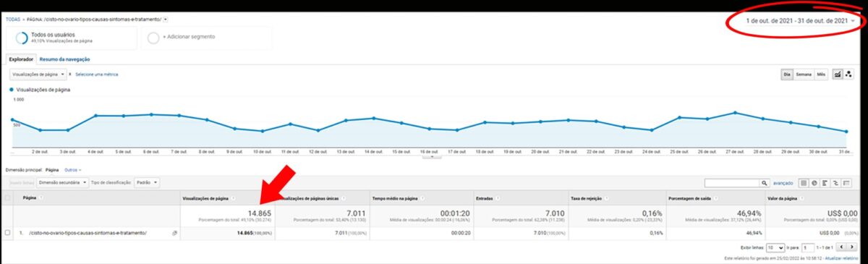The image size is (868, 264).
Task: Set chart granularity to Mês
Action: (x=821, y=74)
